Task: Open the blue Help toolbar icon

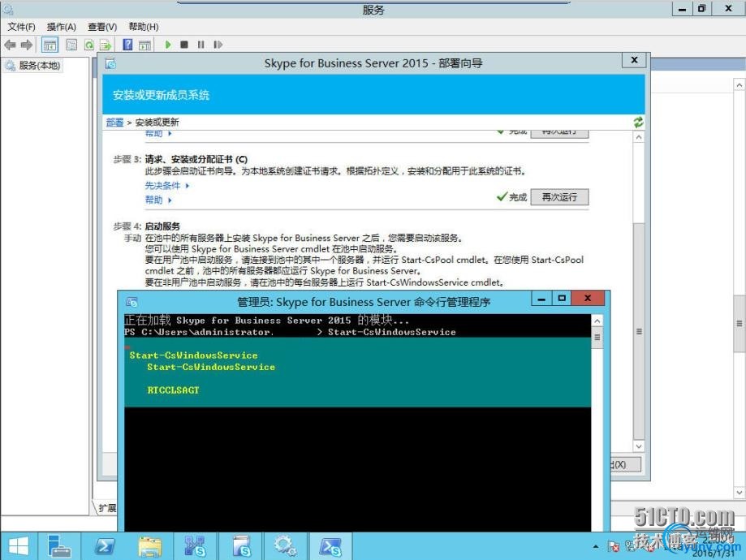Action: pyautogui.click(x=127, y=45)
